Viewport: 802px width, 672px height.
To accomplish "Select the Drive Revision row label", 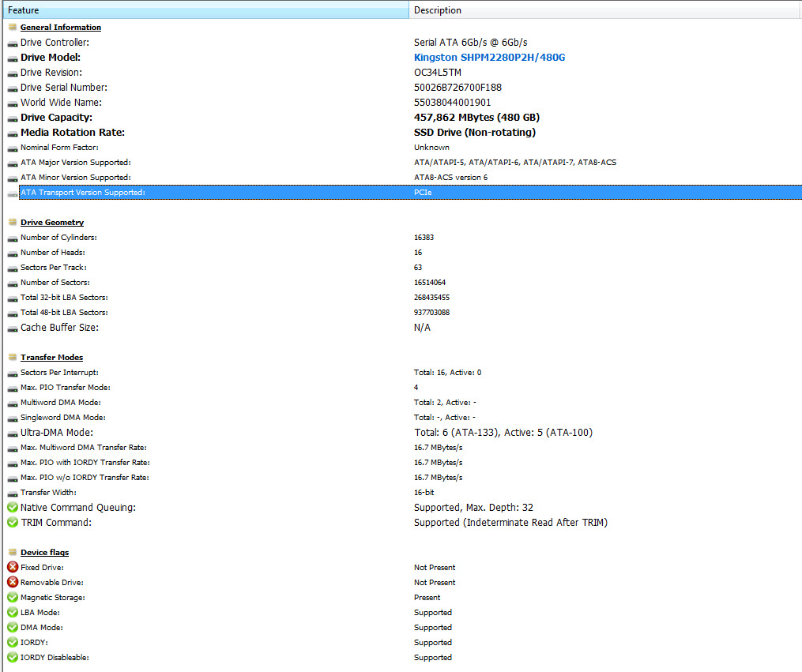I will pyautogui.click(x=51, y=73).
